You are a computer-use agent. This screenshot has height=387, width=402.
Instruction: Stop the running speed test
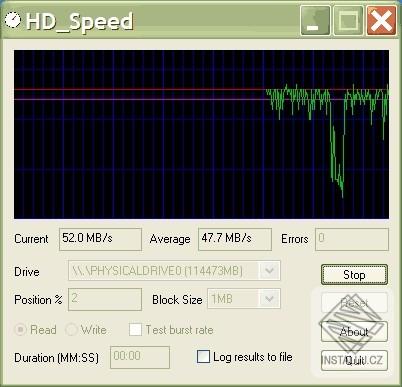point(354,275)
